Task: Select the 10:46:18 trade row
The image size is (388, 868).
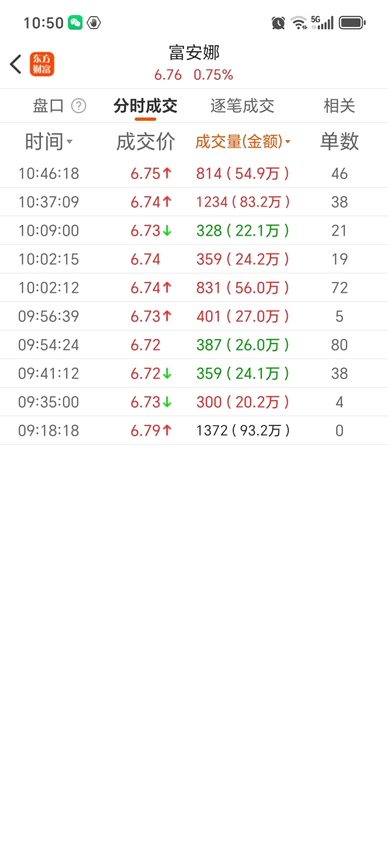Action: (x=194, y=174)
